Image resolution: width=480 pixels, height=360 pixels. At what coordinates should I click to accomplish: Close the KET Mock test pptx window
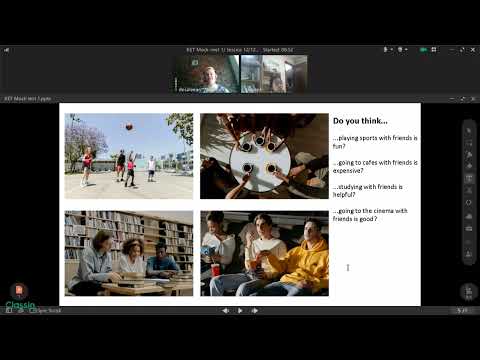[x=473, y=99]
